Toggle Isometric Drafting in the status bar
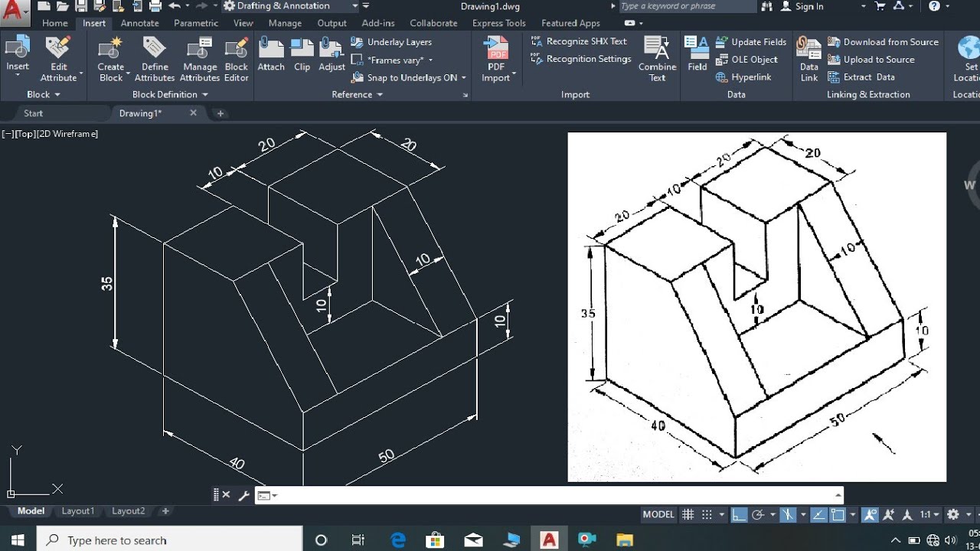980x551 pixels. (788, 514)
